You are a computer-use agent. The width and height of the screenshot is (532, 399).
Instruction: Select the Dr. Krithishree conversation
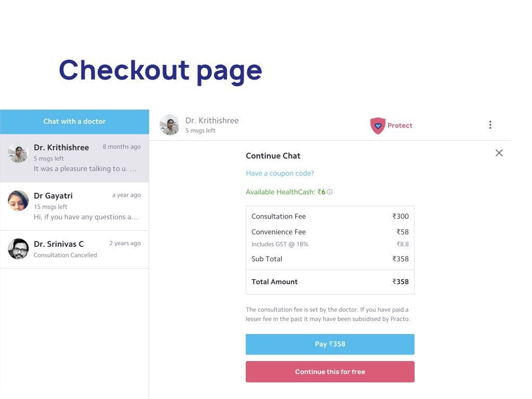click(74, 158)
